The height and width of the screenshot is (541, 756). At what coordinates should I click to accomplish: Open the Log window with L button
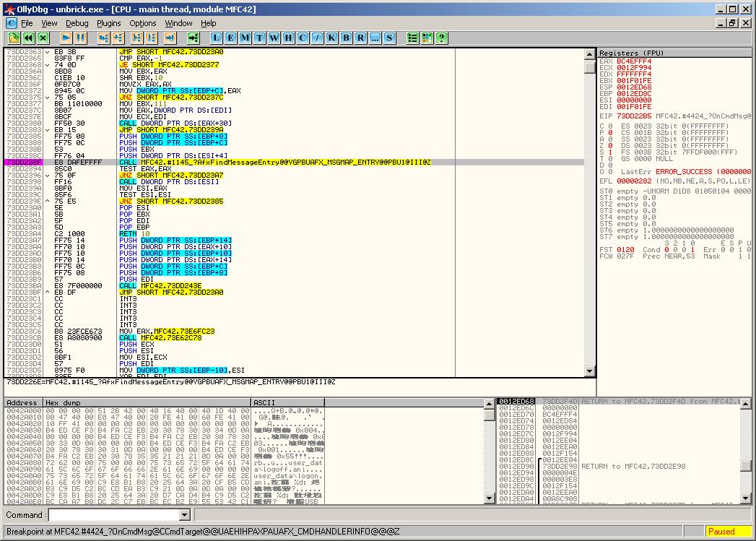216,38
